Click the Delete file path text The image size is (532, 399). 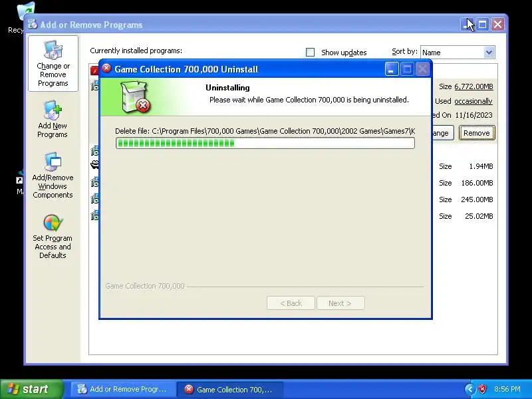click(x=265, y=131)
